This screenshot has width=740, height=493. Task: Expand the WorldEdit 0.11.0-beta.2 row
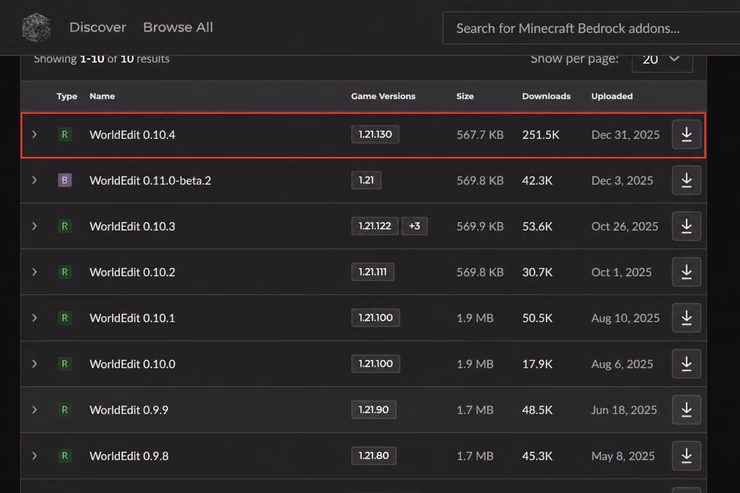[34, 180]
